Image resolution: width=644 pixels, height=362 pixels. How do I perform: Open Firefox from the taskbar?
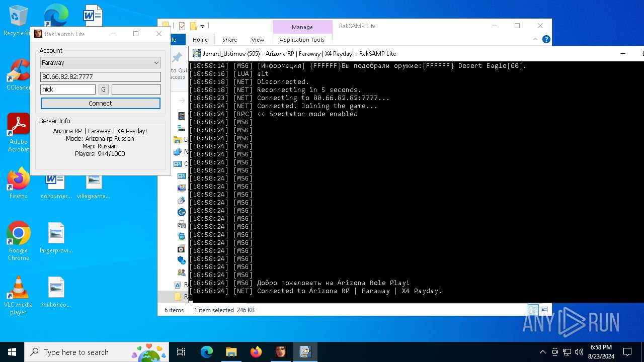coord(256,352)
